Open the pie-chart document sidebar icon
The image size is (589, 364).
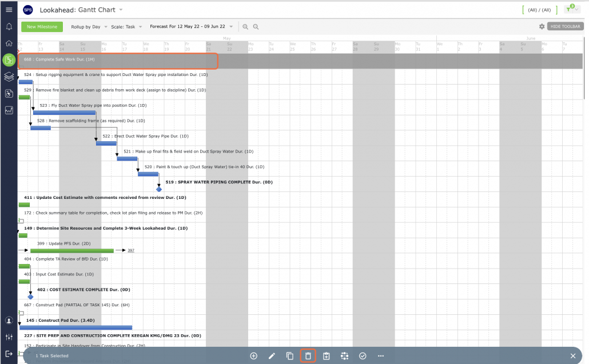pyautogui.click(x=9, y=94)
